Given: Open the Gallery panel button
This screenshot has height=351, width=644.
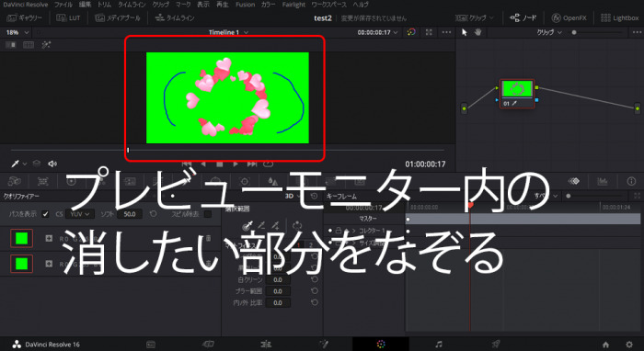Looking at the screenshot, I should 24,18.
